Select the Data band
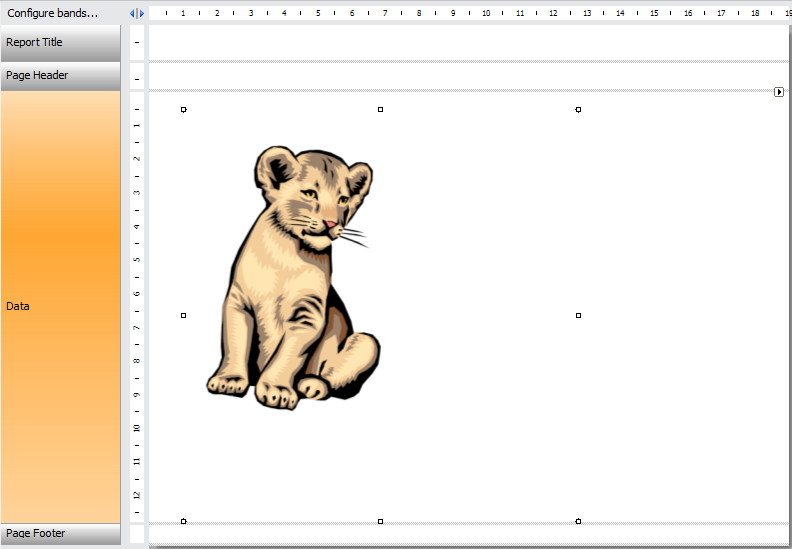The height and width of the screenshot is (549, 792). [61, 307]
